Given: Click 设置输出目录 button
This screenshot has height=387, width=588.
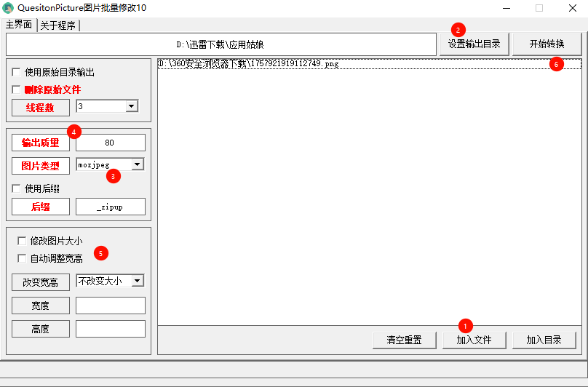Looking at the screenshot, I should [x=474, y=44].
